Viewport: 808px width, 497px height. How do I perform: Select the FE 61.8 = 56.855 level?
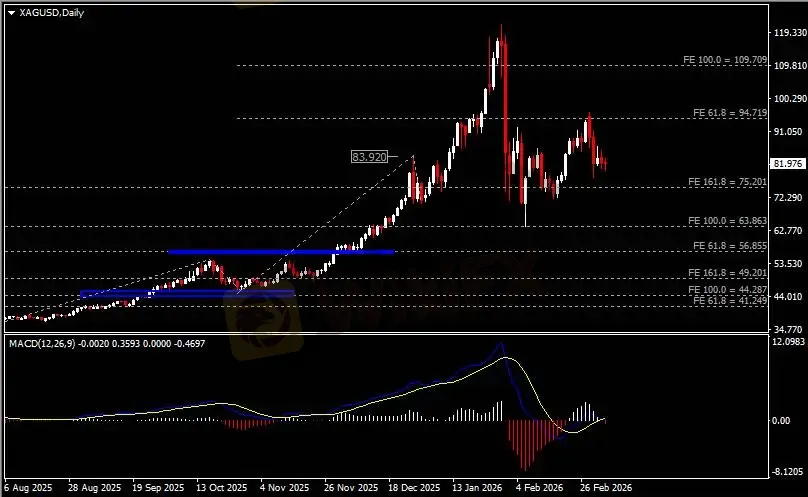729,246
